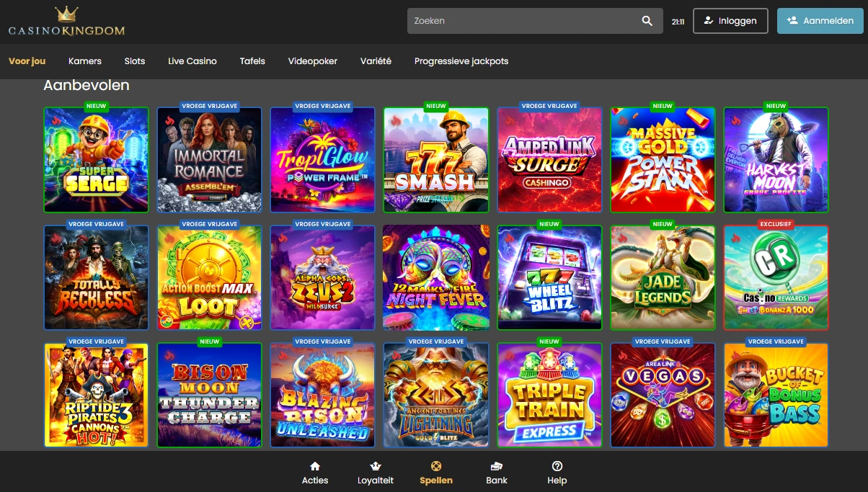This screenshot has width=868, height=492.
Task: Open Massive Gold Power Stax game
Action: pos(663,160)
